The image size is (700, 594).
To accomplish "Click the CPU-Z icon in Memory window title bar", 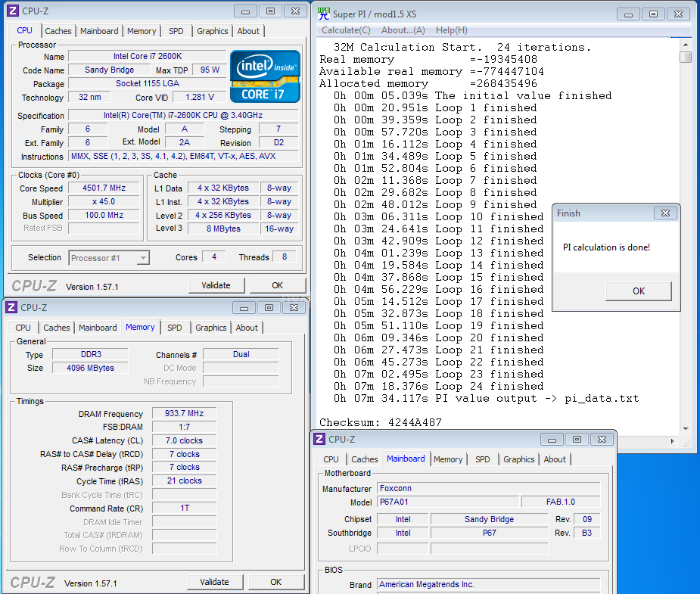I will tap(11, 307).
